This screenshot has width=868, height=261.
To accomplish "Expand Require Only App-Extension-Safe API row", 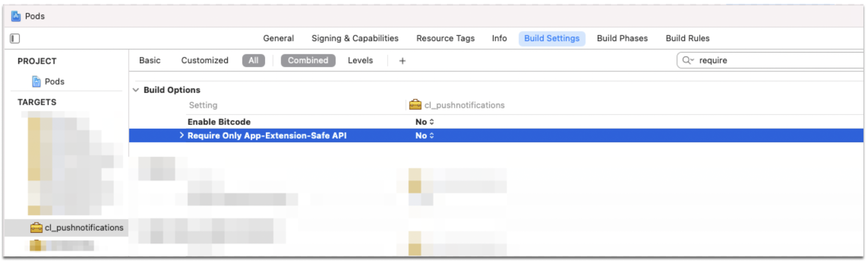I will (181, 135).
